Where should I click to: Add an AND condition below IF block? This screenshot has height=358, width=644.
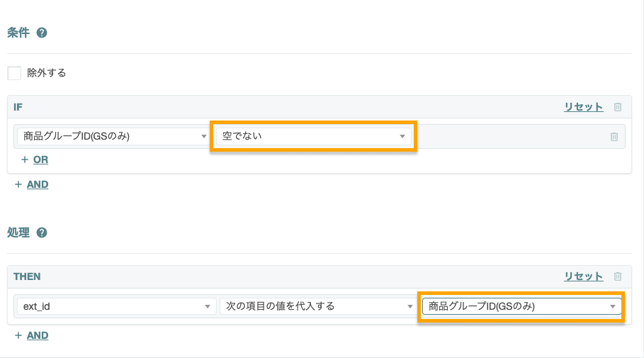click(x=38, y=184)
